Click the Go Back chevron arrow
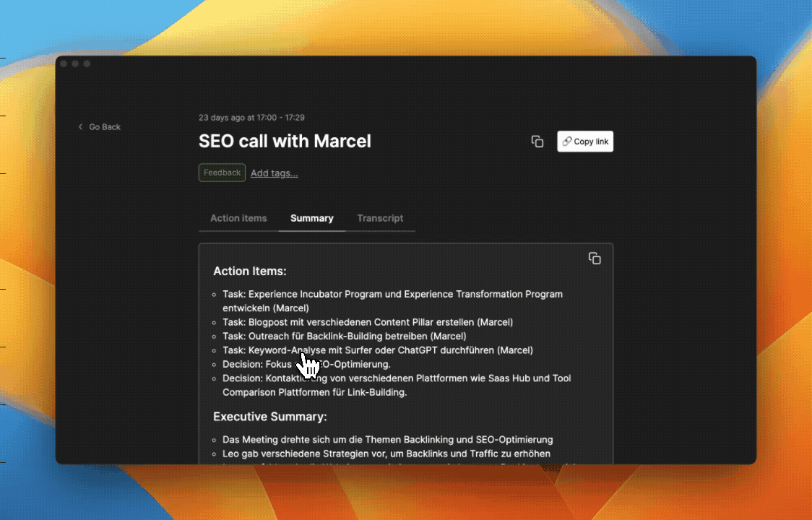 80,127
